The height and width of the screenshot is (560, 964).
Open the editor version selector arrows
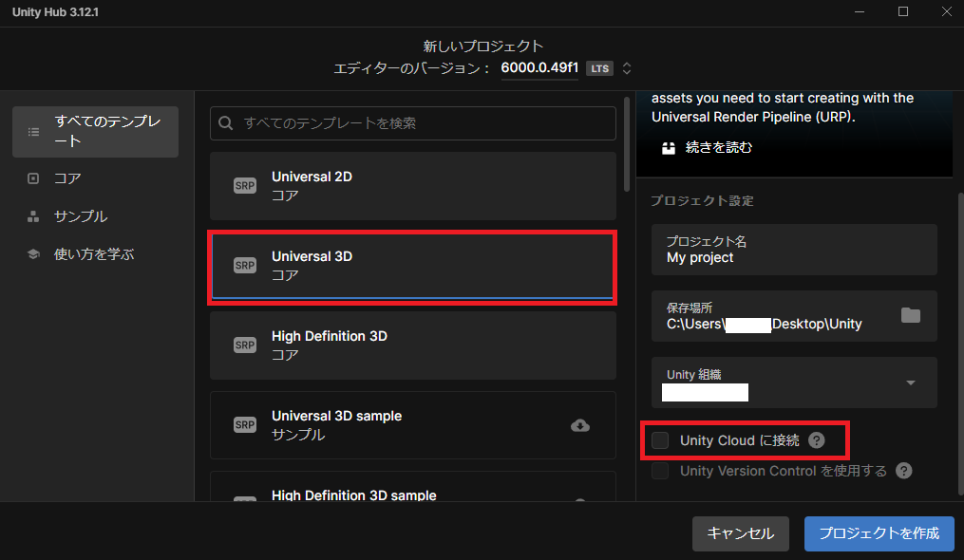(x=627, y=68)
